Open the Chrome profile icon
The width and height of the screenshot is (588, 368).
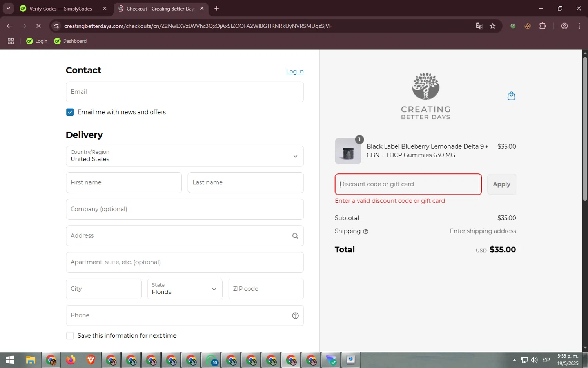coord(564,26)
